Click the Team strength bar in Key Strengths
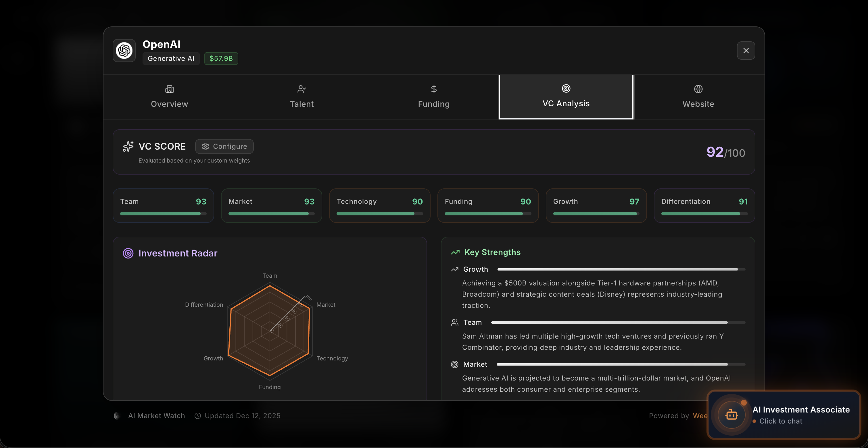Screen dimensions: 868x448 618,323
